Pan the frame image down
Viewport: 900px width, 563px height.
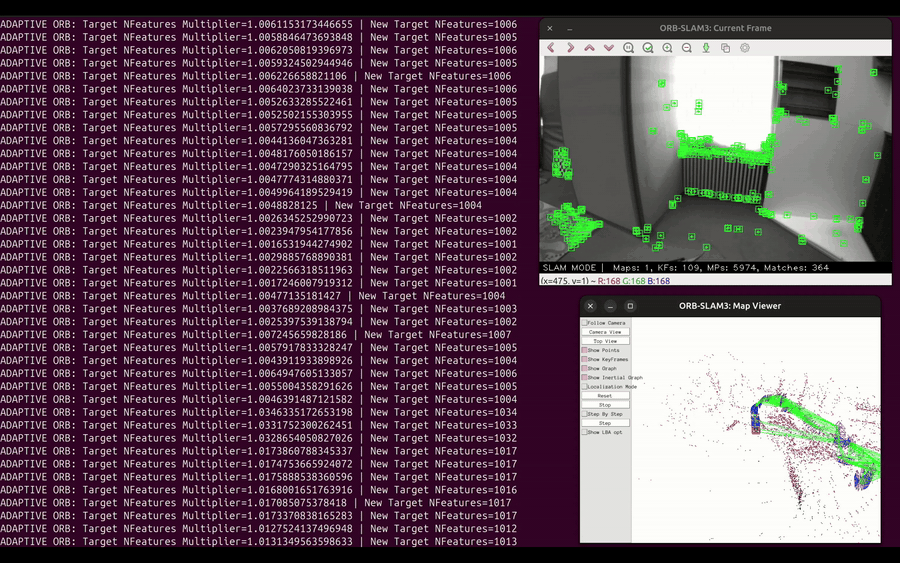click(608, 48)
